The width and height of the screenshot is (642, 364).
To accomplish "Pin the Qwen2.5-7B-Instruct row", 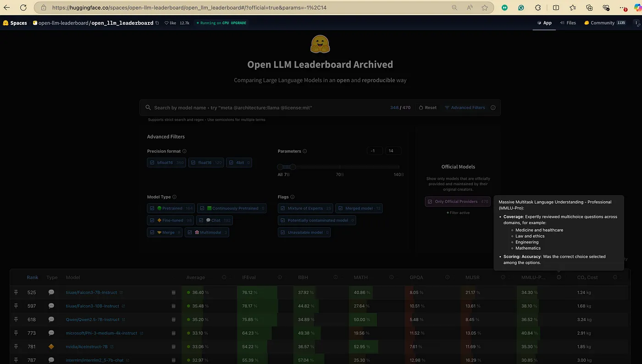I will [16, 320].
